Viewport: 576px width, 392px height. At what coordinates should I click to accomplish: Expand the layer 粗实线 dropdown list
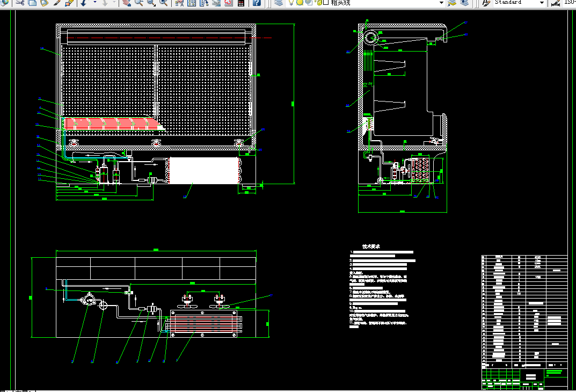(x=442, y=3)
